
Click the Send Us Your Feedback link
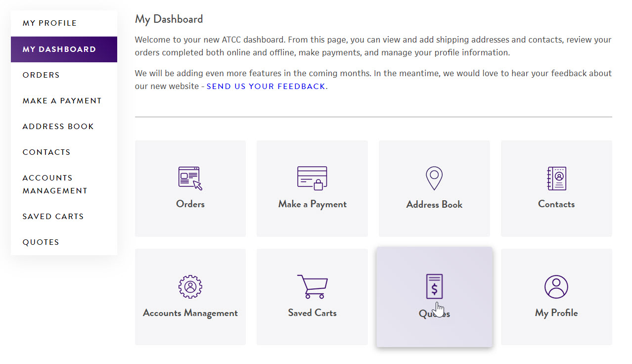point(266,87)
